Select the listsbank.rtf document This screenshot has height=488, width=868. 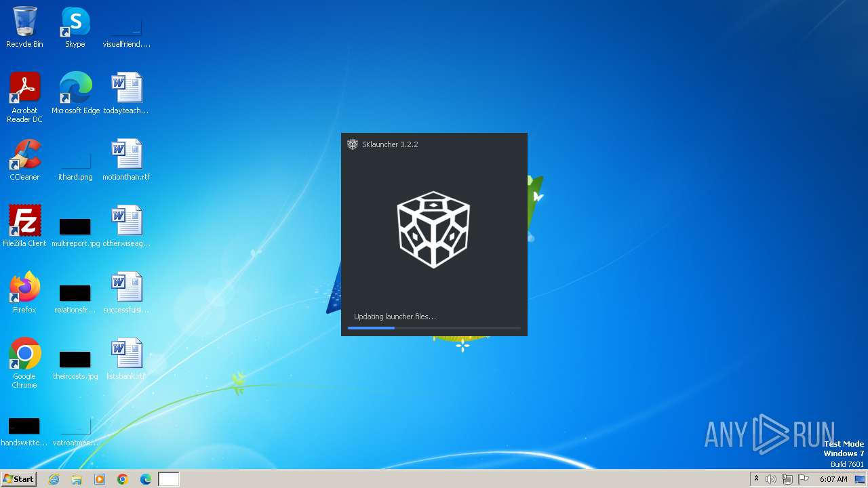126,359
